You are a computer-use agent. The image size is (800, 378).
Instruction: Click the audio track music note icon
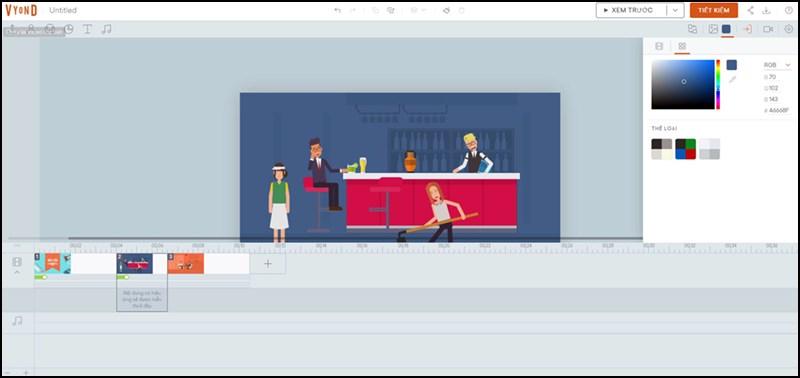17,321
